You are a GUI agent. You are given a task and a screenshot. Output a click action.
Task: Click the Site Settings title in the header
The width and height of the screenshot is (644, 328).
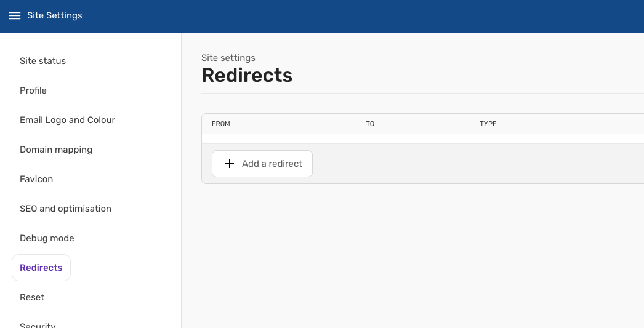point(55,15)
